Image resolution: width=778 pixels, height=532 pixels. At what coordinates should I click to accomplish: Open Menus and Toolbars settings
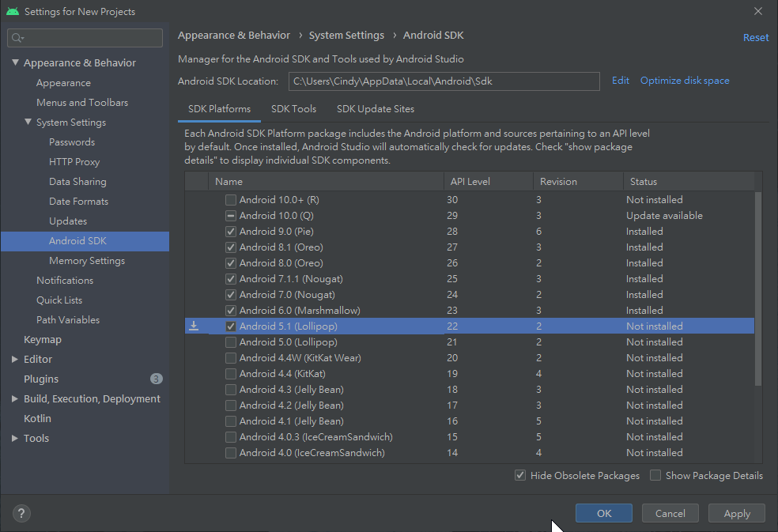[82, 102]
